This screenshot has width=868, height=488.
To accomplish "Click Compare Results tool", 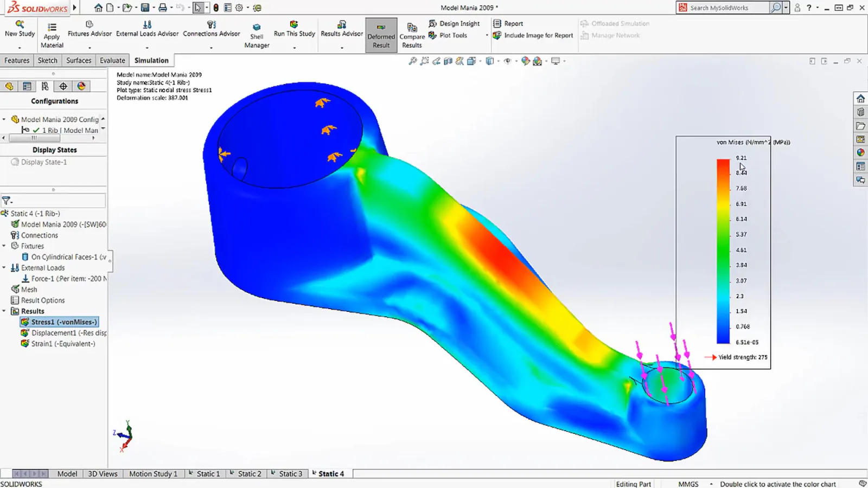I will (x=412, y=36).
